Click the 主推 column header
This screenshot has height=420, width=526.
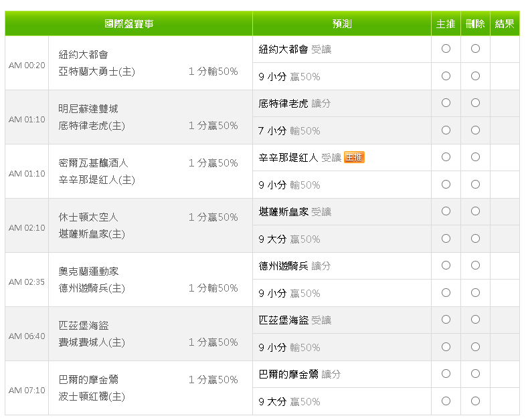(446, 24)
